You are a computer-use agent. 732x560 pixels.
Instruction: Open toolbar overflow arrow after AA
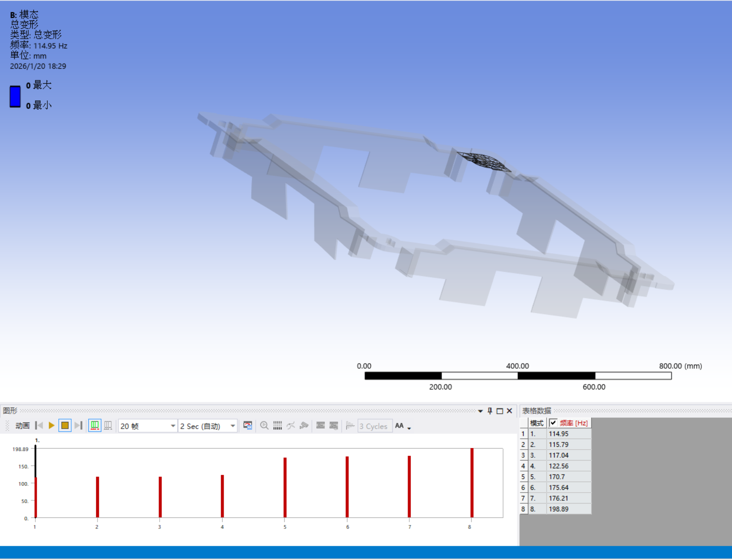409,428
